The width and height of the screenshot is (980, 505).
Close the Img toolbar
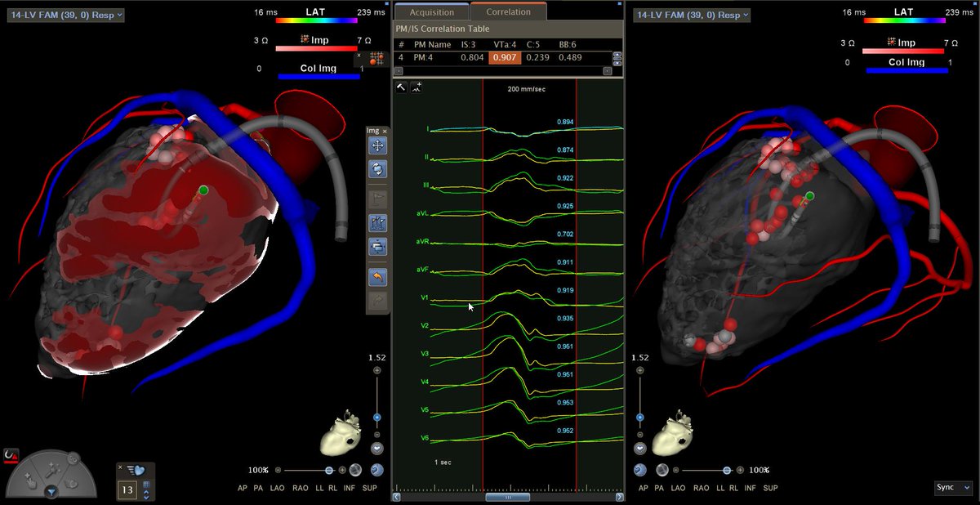385,130
